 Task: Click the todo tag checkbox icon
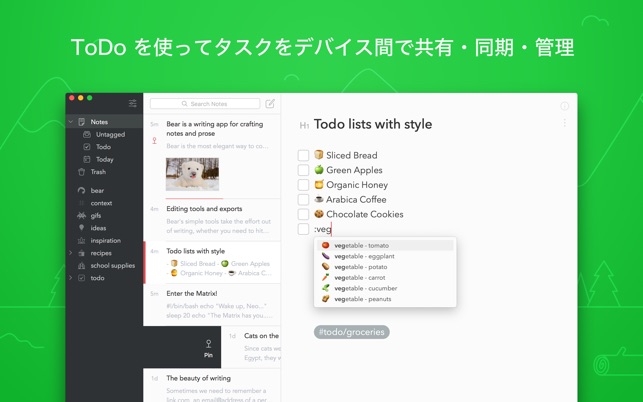82,278
